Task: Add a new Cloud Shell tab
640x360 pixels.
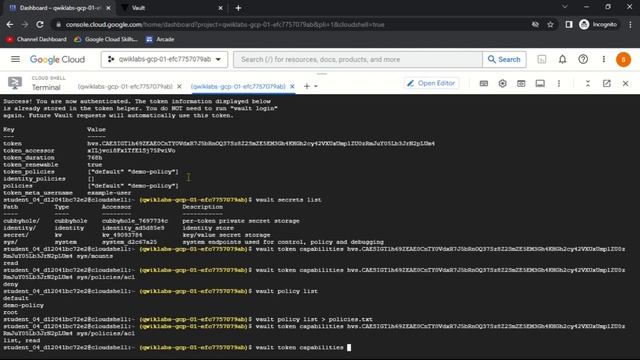Action: (307, 86)
